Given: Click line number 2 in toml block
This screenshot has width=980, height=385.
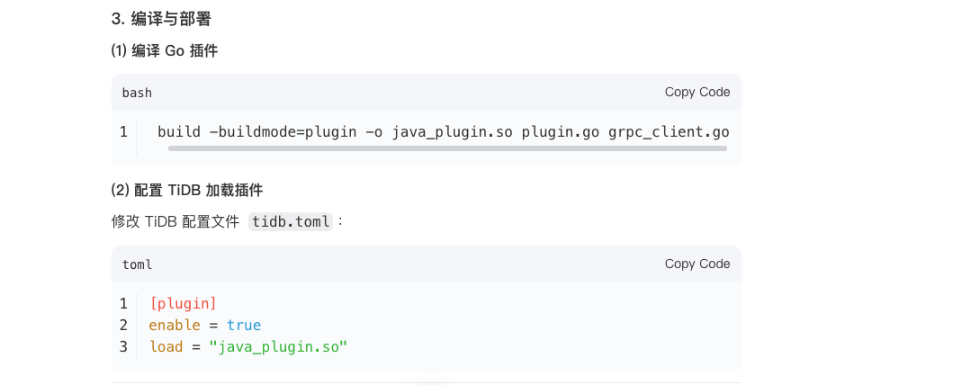Looking at the screenshot, I should click(123, 325).
